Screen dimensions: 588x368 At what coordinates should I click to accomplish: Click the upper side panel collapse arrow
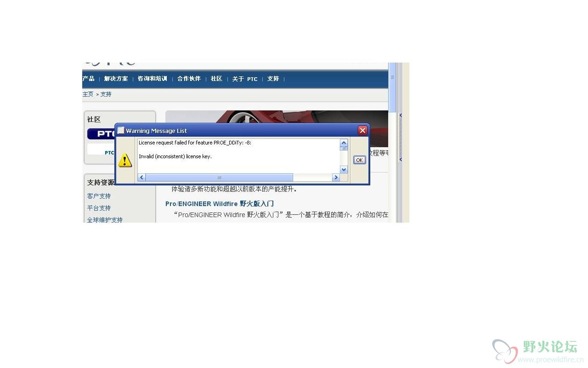[x=401, y=115]
